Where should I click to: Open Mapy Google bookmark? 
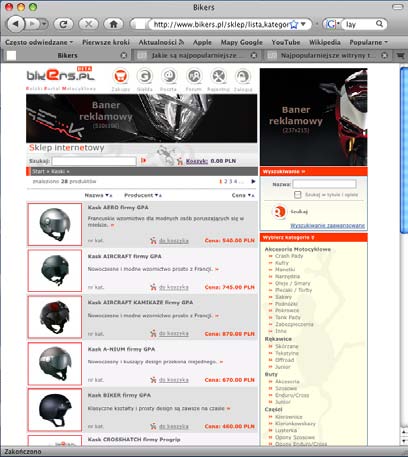242,42
